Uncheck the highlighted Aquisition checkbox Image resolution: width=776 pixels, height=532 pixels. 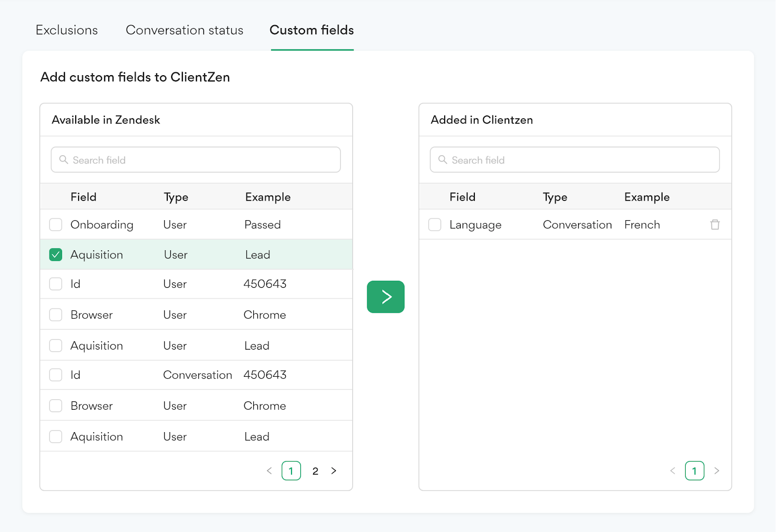coord(56,255)
